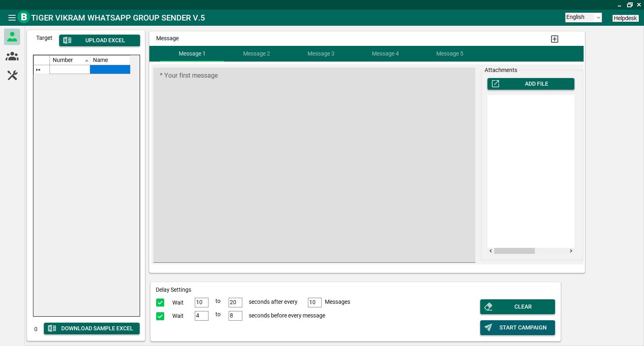Click the first message text area
This screenshot has height=346, width=644.
[314, 165]
